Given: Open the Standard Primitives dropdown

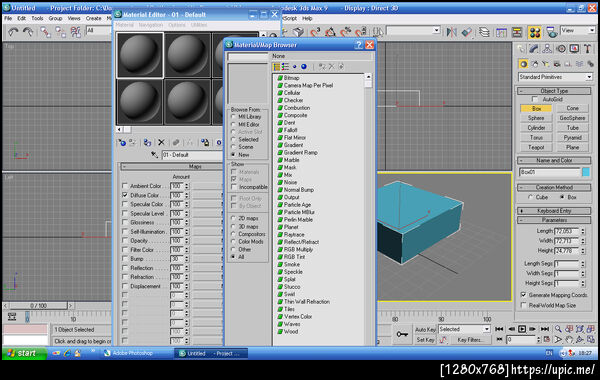Looking at the screenshot, I should click(x=555, y=77).
